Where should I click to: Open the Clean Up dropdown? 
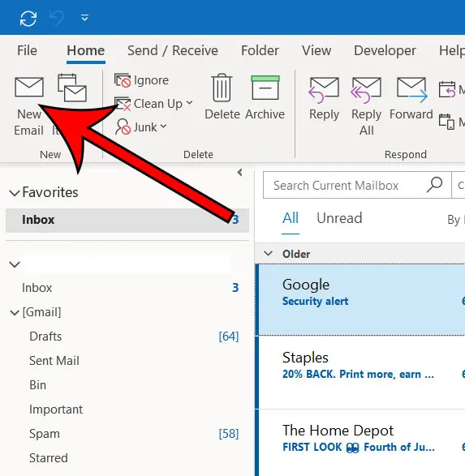[x=153, y=104]
